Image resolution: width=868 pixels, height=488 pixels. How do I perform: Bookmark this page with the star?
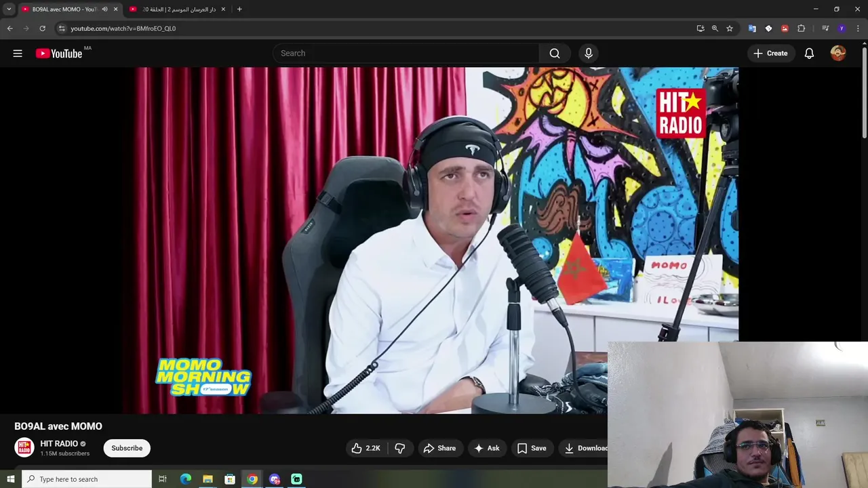point(730,28)
